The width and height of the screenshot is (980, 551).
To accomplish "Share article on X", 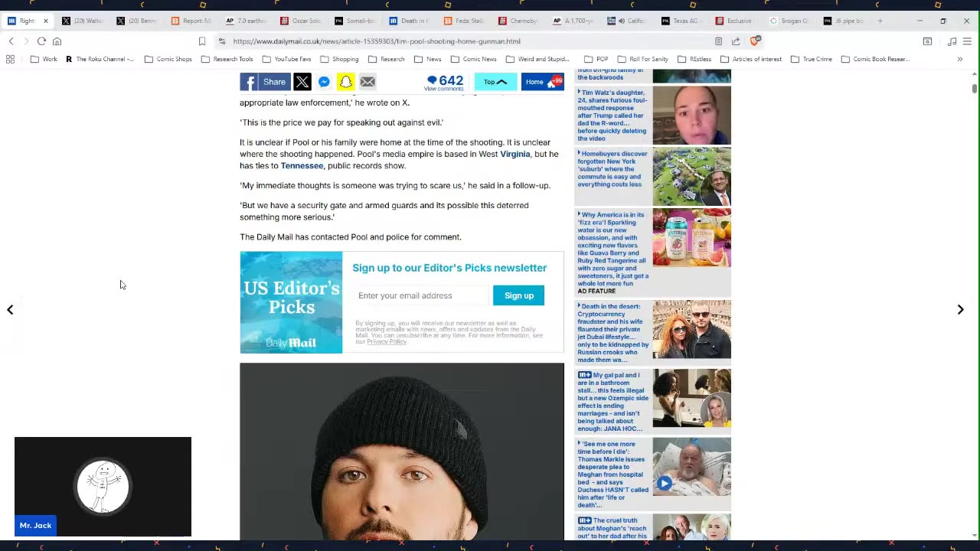I will [302, 82].
